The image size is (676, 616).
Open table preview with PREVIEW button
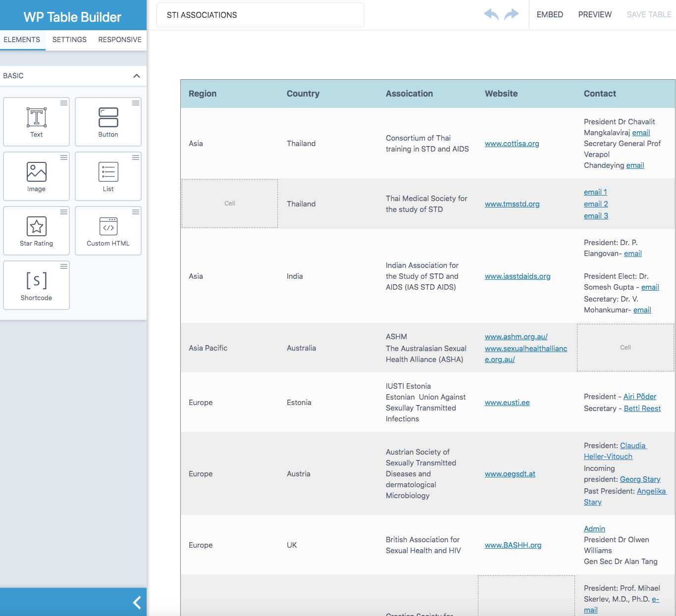595,14
